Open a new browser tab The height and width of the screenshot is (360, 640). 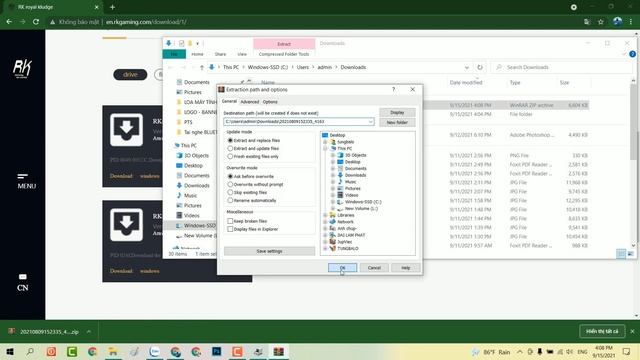(x=112, y=7)
